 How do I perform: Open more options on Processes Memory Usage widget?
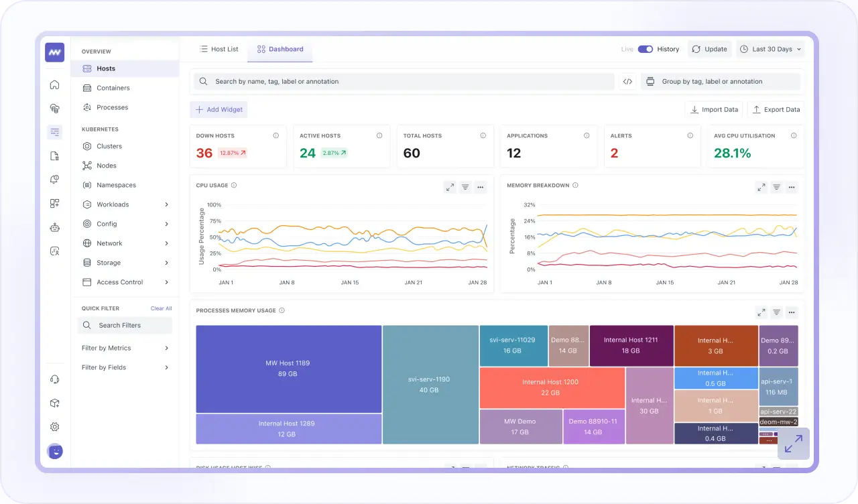click(792, 312)
